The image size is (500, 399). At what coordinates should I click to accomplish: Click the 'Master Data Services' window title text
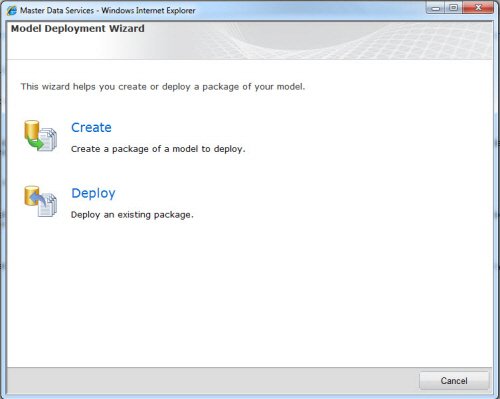point(108,10)
